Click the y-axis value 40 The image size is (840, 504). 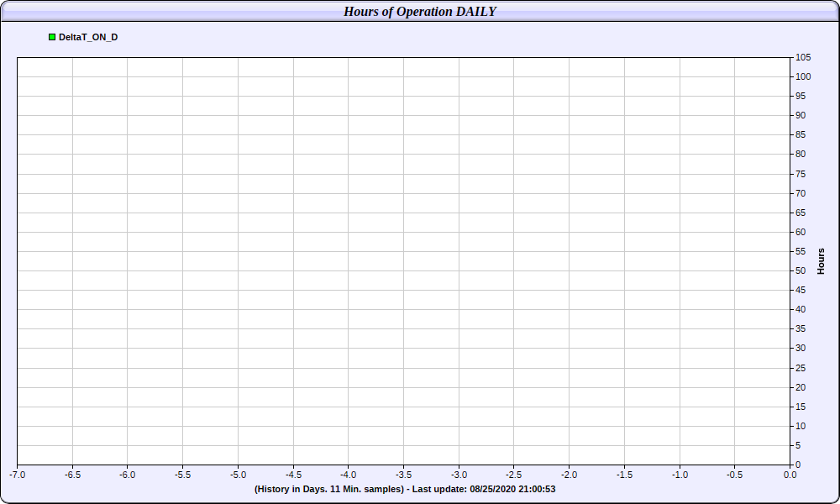click(801, 309)
